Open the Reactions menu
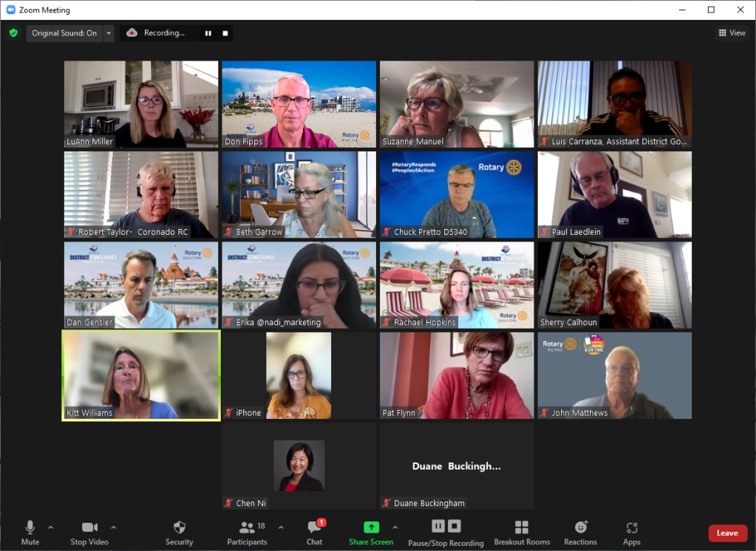This screenshot has height=551, width=756. coord(581,527)
